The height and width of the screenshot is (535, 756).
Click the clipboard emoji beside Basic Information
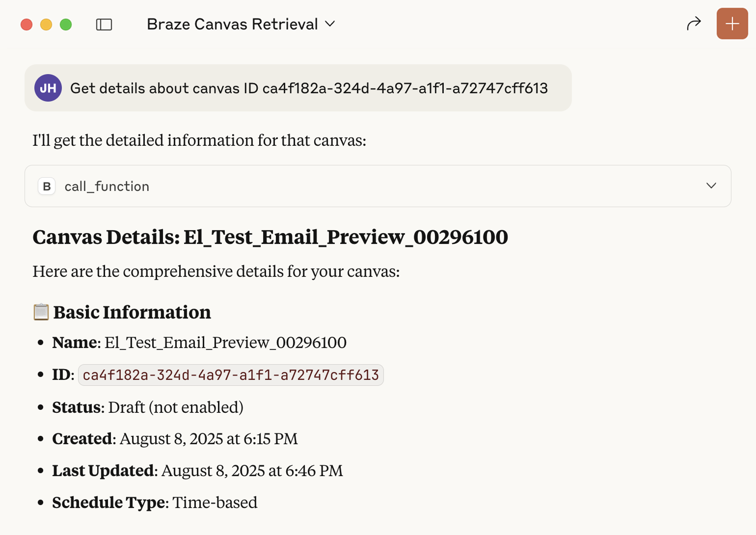point(41,311)
